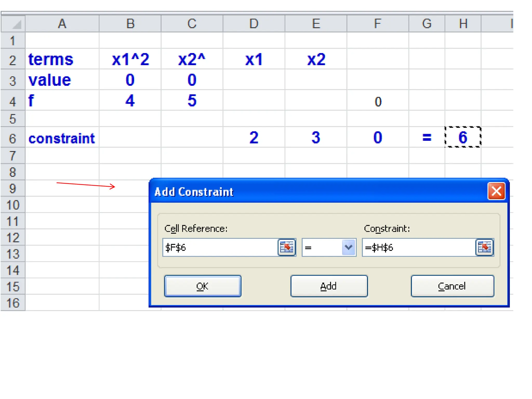Select row 6 header
Viewport: 532px width, 399px height.
tap(13, 138)
